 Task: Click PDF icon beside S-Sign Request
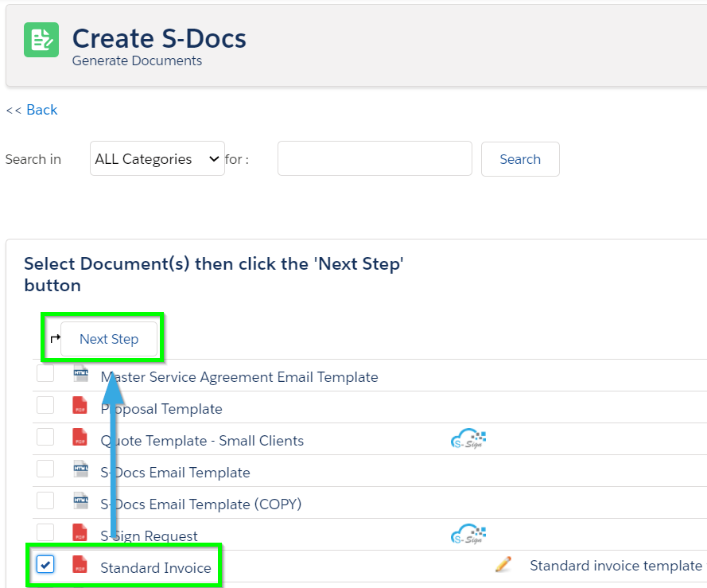80,532
